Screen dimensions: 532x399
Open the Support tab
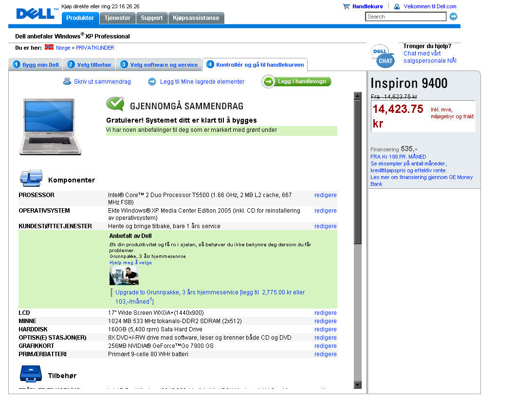[152, 18]
